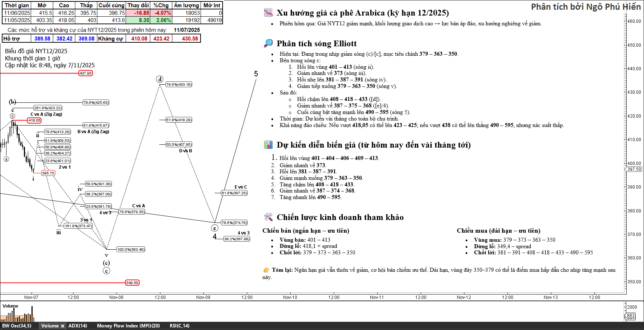Select the Money Flow Index (MFI)(20) tab
Viewport: 644px width, 330px height.
pyautogui.click(x=128, y=326)
